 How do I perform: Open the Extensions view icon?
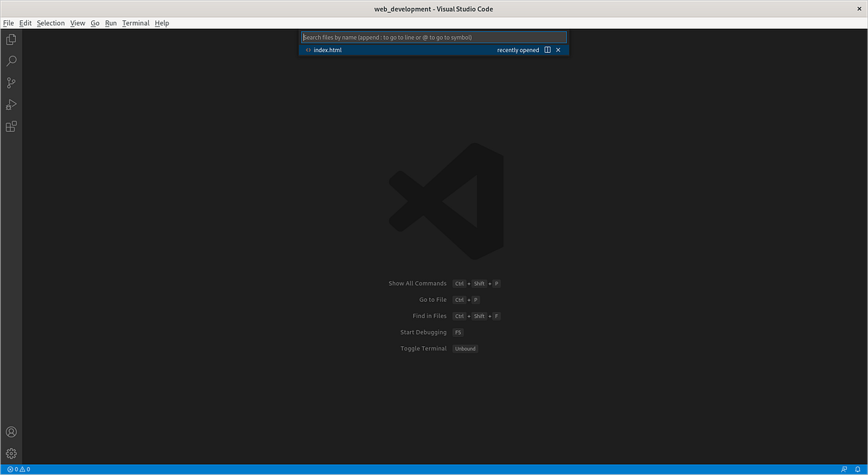[11, 126]
